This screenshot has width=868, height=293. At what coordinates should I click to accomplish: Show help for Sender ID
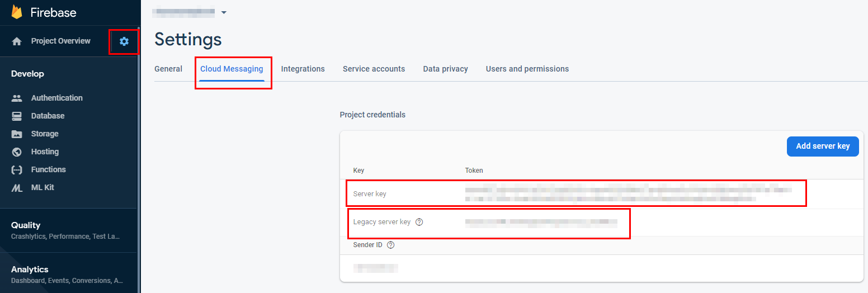click(x=391, y=245)
